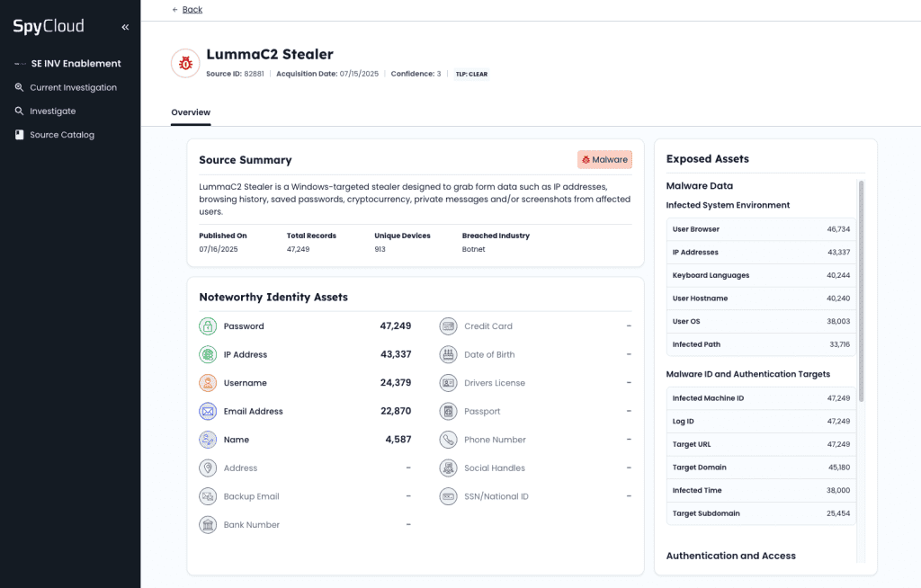Click the TLP: CLEAR tag
Viewport: 921px width, 588px height.
pos(471,74)
